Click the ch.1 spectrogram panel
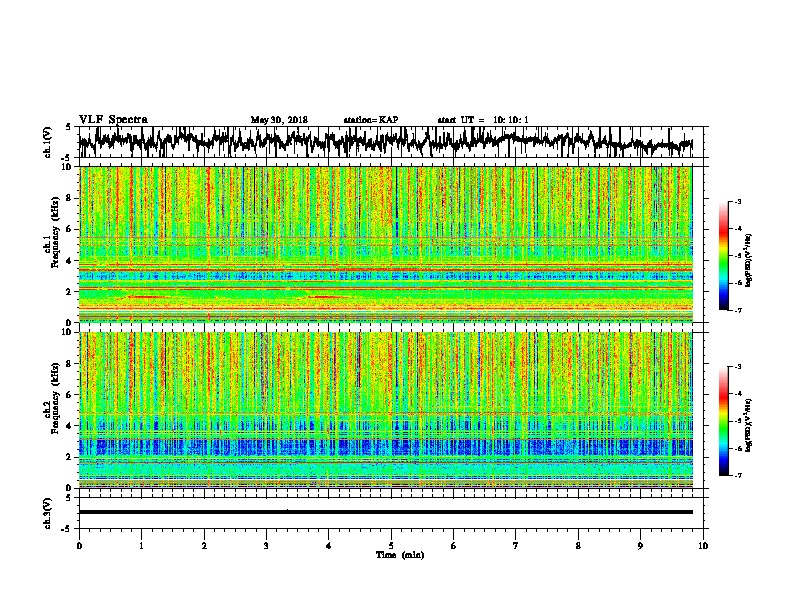Screen dimensions: 792x612 click(385, 244)
